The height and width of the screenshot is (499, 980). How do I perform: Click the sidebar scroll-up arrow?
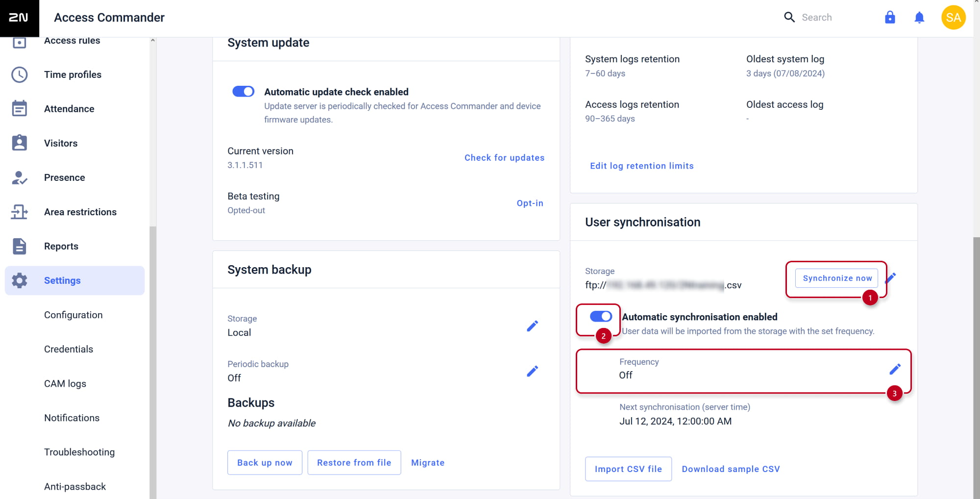pyautogui.click(x=153, y=40)
